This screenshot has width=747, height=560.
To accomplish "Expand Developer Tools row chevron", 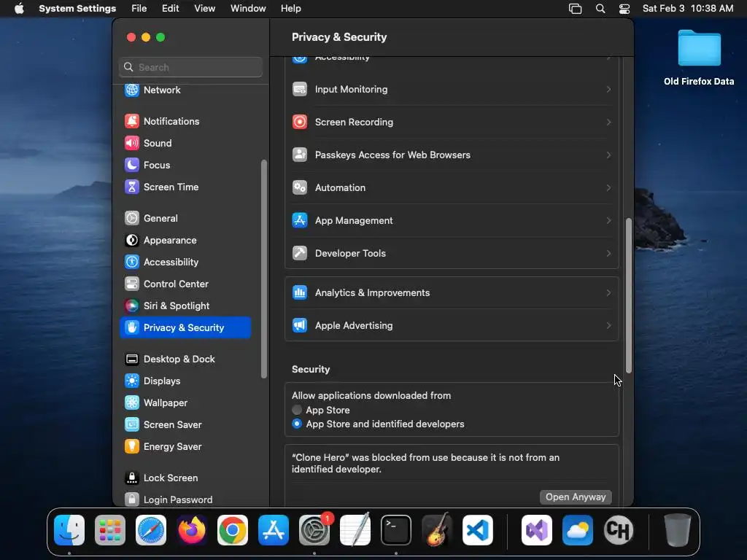I will tap(608, 253).
